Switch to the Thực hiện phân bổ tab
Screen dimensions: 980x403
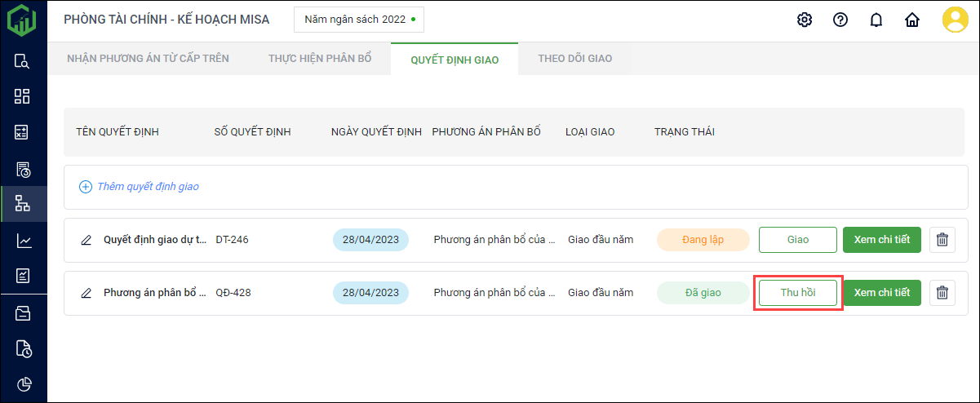pyautogui.click(x=320, y=59)
